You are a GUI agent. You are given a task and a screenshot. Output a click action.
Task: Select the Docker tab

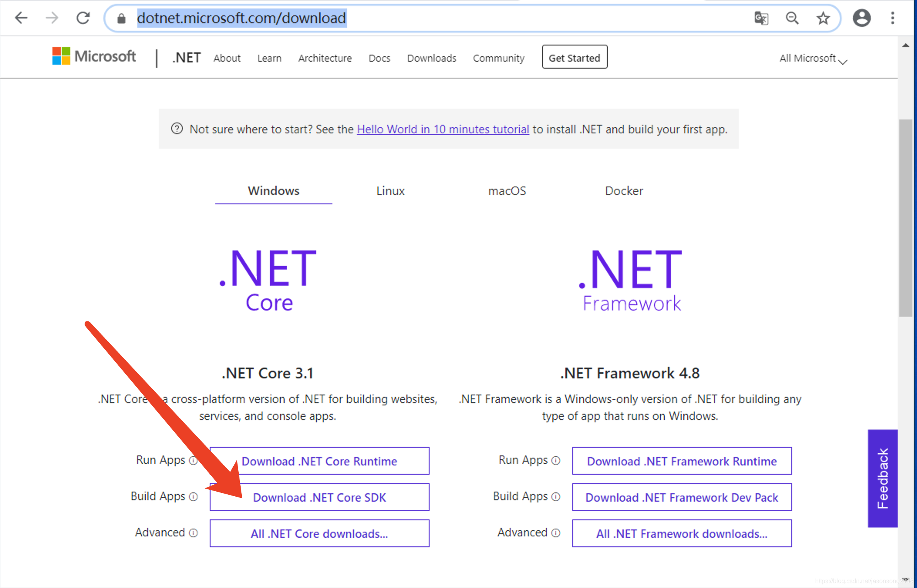(x=624, y=191)
